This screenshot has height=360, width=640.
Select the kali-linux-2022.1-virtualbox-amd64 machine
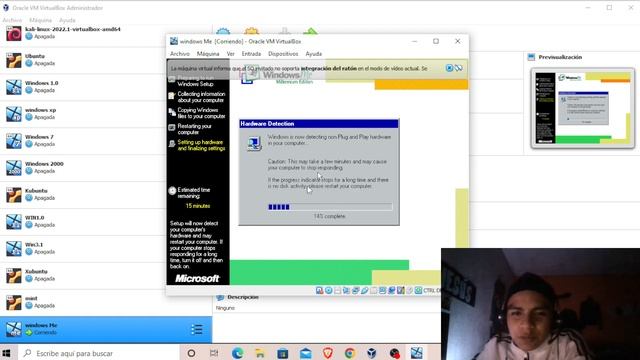(106, 33)
